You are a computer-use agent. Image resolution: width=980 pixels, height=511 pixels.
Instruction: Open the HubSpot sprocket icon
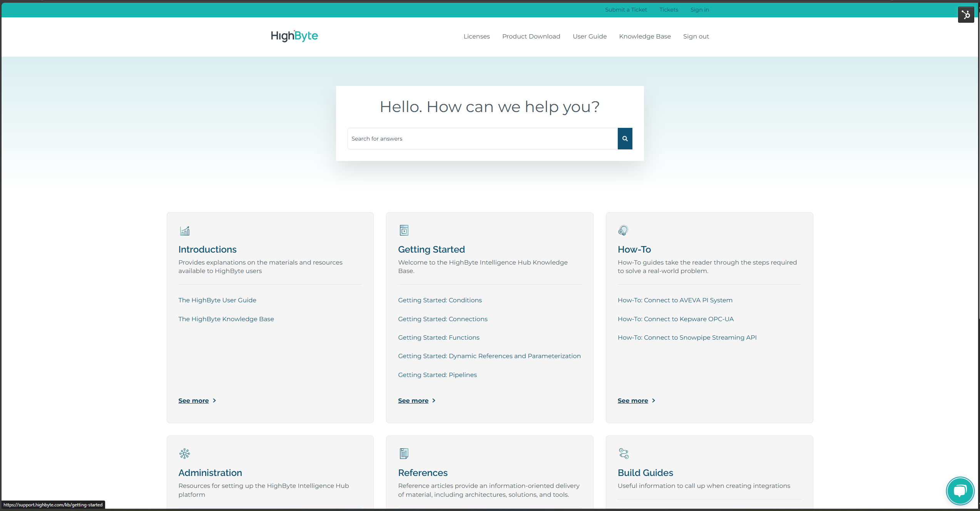[966, 15]
